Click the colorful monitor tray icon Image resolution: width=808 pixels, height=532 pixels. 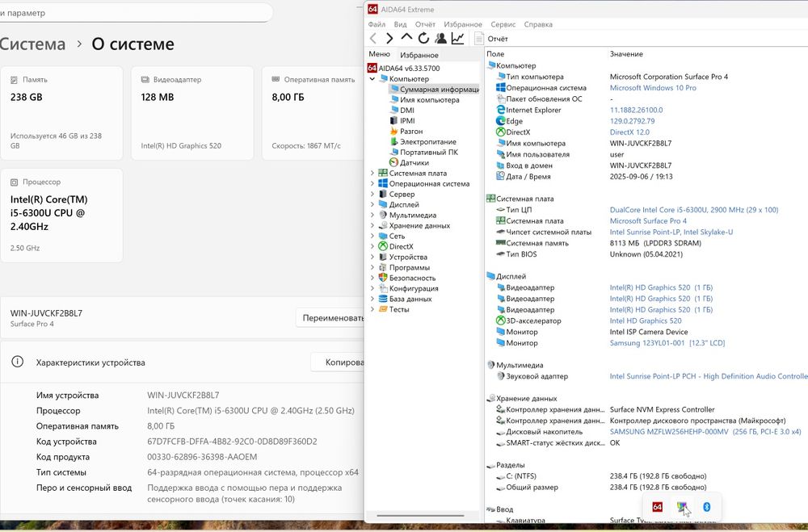pos(682,507)
